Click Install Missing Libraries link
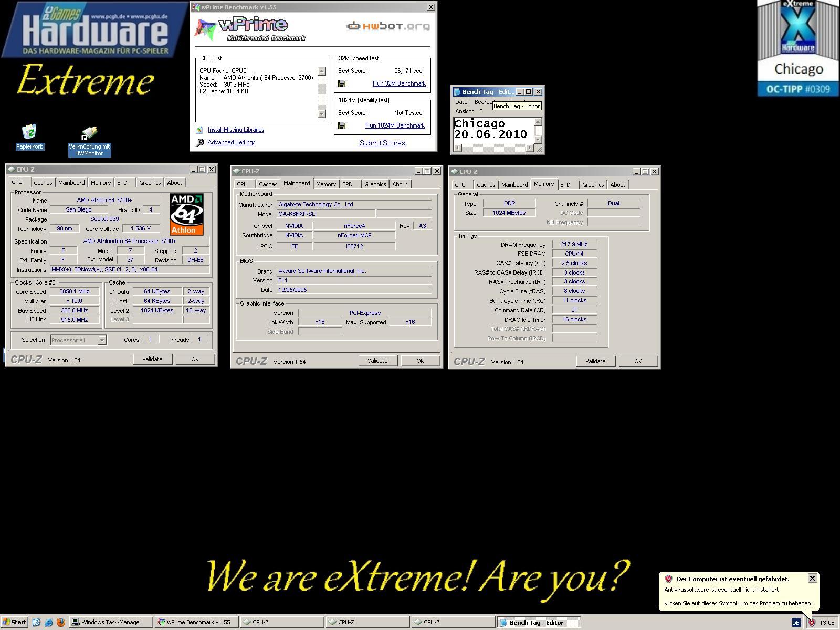Screen dimensions: 840x630 click(236, 130)
